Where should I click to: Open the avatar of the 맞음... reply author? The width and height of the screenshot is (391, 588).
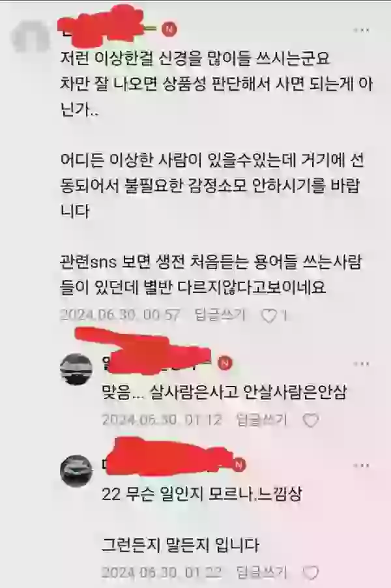(x=76, y=369)
